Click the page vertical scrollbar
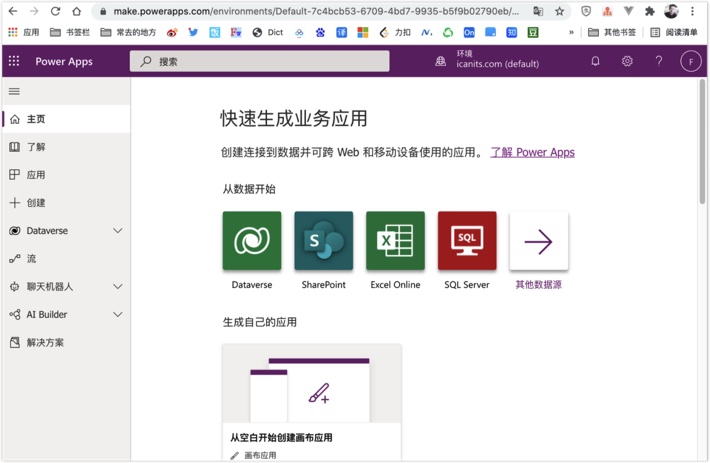 click(x=702, y=141)
